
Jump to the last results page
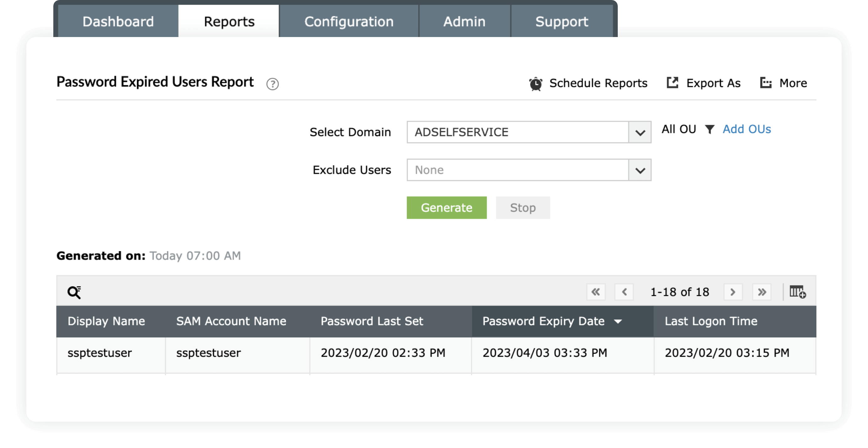tap(761, 292)
